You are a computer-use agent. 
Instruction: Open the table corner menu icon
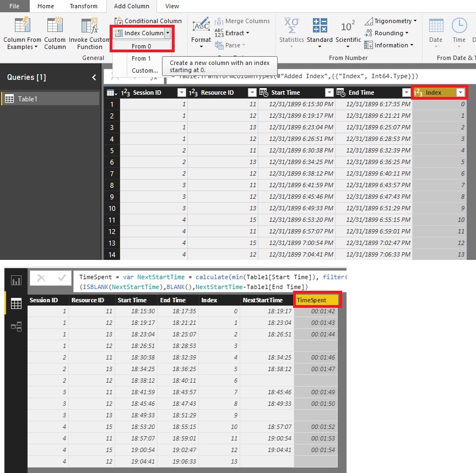coord(112,93)
